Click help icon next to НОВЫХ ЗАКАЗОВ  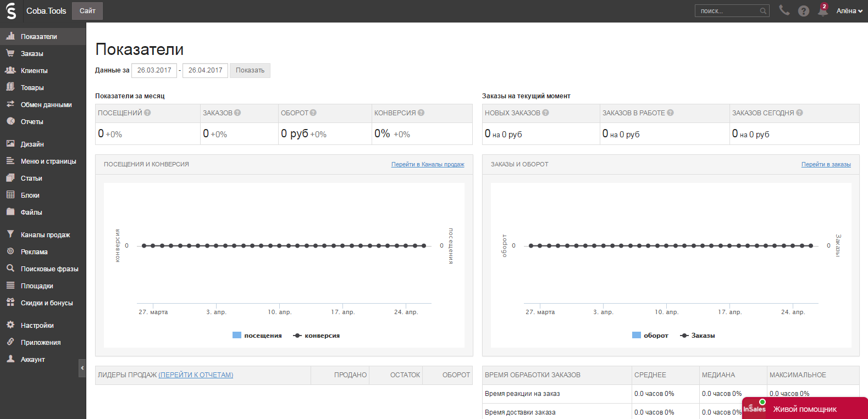(x=545, y=113)
